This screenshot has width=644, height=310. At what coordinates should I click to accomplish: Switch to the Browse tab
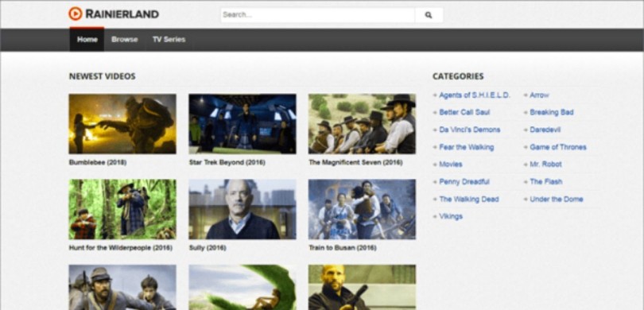125,40
